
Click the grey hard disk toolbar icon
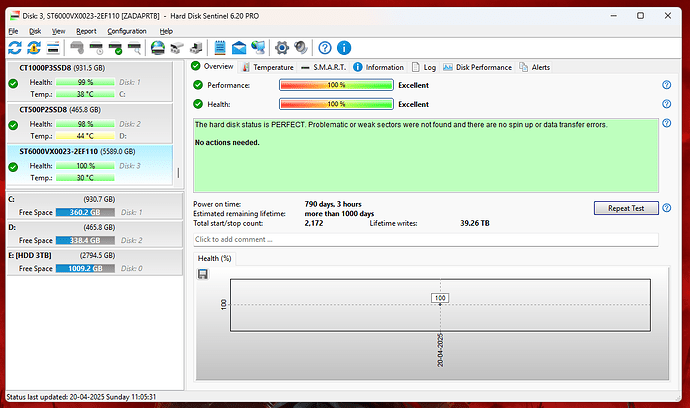point(77,48)
